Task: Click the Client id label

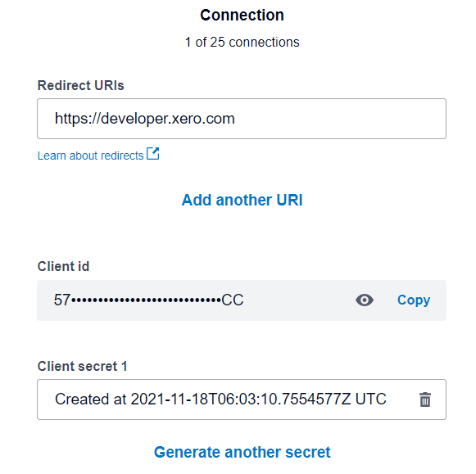Action: 63,267
